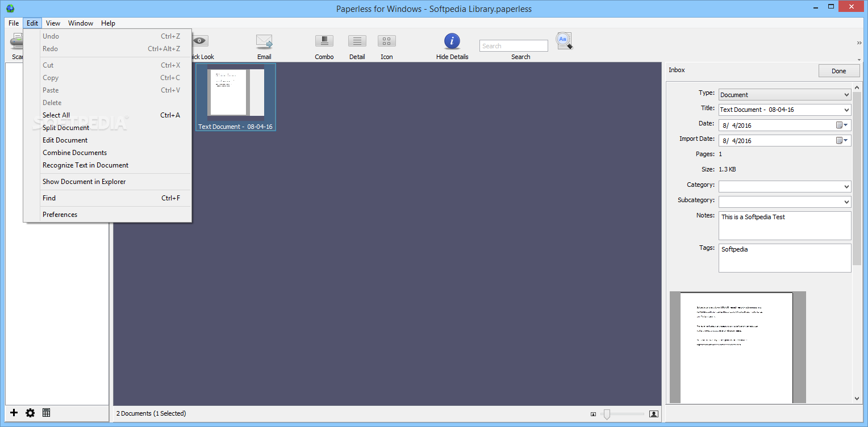Click the Notes text box
Viewport: 868px width, 427px height.
pyautogui.click(x=785, y=225)
